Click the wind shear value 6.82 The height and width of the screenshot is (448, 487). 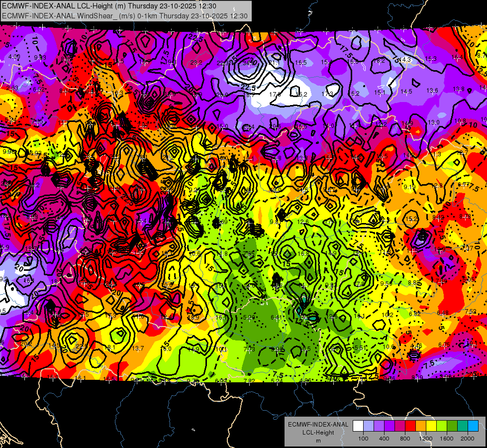point(415,314)
